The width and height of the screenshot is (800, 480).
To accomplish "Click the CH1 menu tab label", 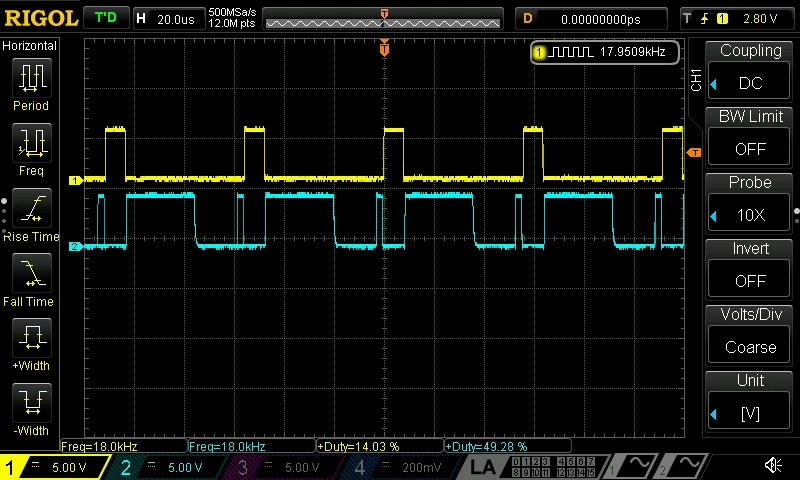I will click(696, 80).
